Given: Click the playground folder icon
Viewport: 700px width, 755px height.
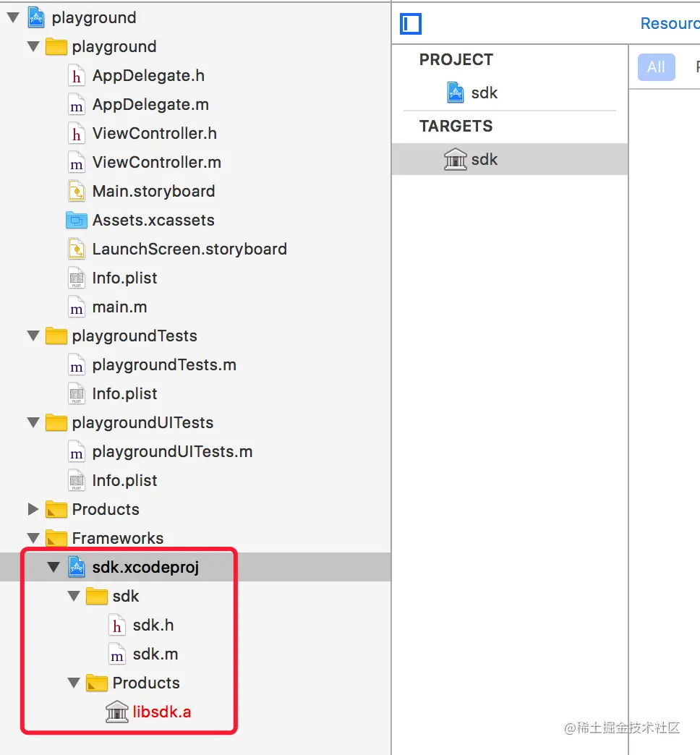Looking at the screenshot, I should pyautogui.click(x=56, y=47).
